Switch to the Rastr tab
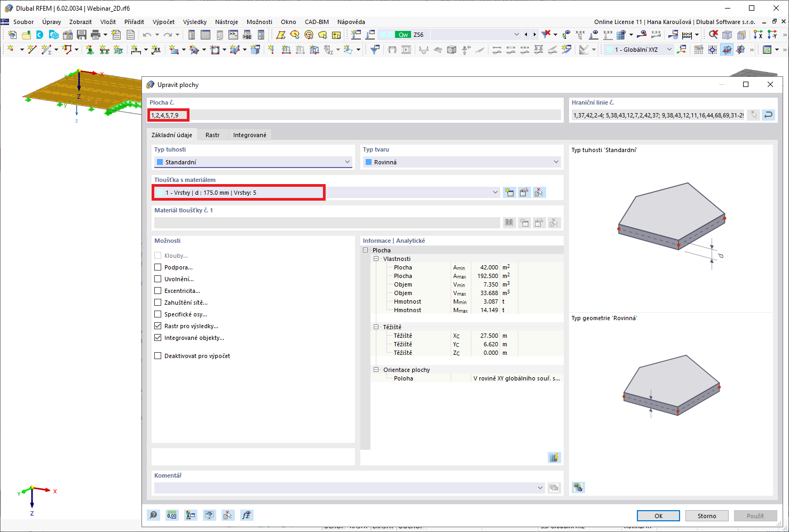This screenshot has width=789, height=532. [x=212, y=135]
